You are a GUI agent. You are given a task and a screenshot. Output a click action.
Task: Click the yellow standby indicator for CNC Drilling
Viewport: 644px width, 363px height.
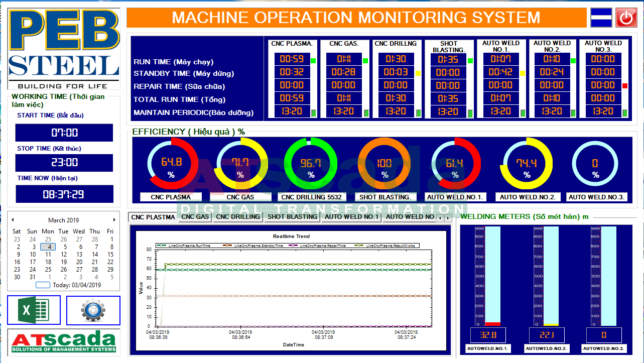[x=418, y=73]
